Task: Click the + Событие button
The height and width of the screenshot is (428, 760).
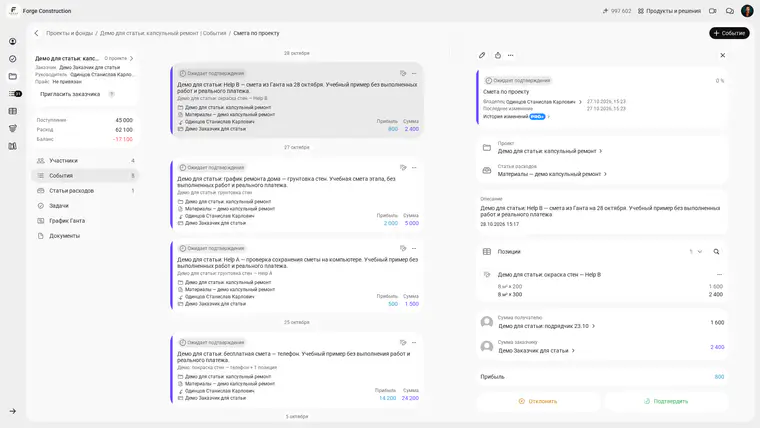Action: 729,33
